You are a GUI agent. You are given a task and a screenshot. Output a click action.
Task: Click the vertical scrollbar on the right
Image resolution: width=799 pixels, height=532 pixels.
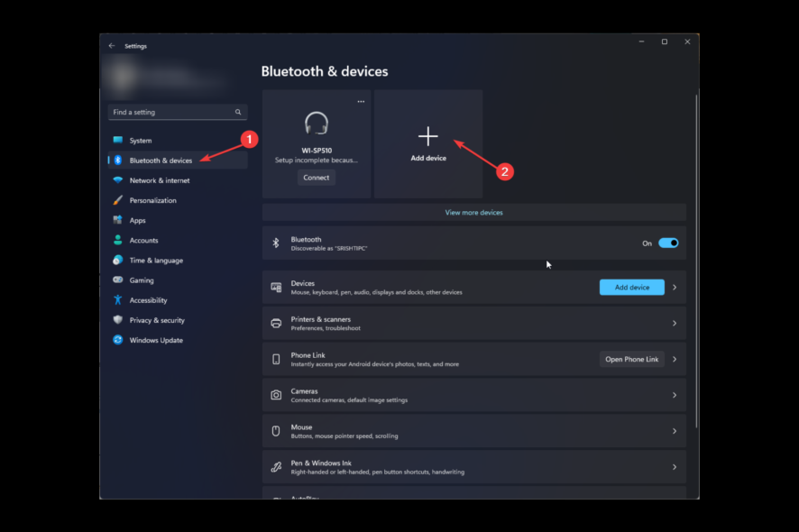coord(696,260)
